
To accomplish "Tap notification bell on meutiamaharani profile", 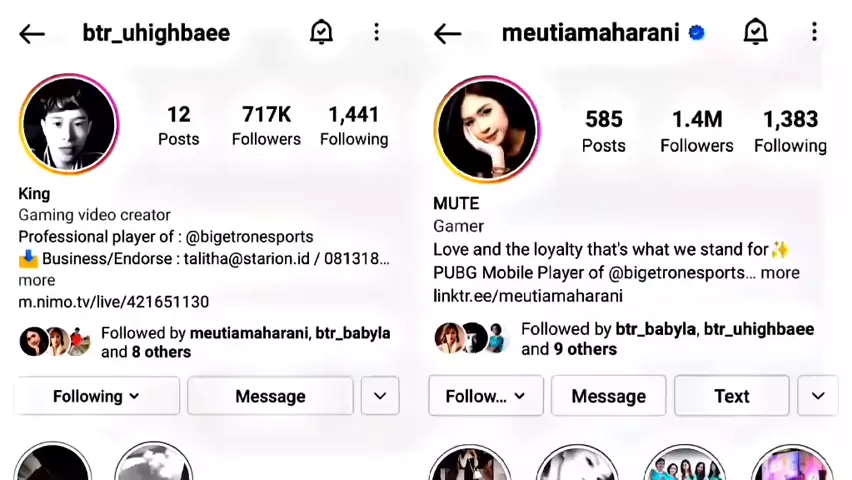I will tap(755, 32).
